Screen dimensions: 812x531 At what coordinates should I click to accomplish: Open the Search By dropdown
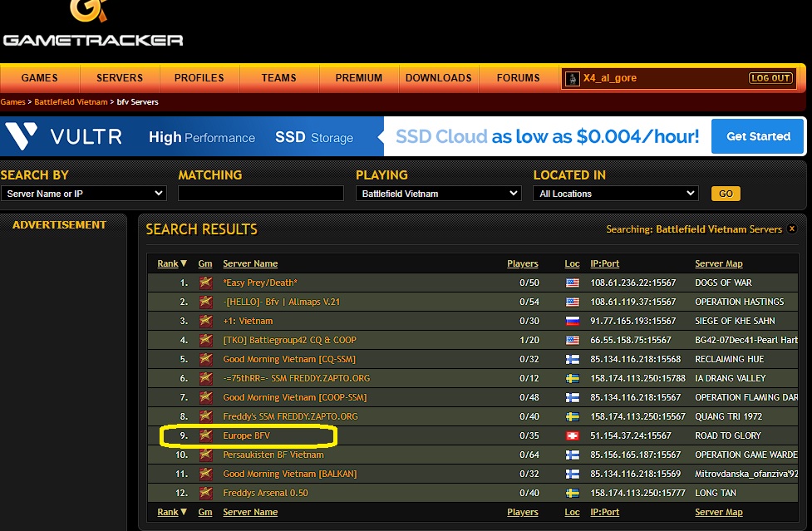[83, 194]
